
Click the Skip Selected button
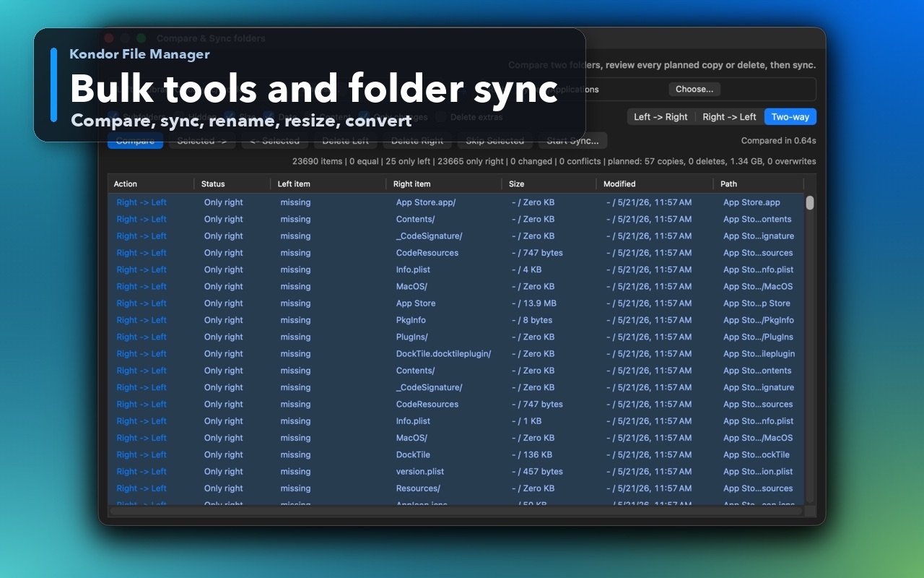[494, 141]
